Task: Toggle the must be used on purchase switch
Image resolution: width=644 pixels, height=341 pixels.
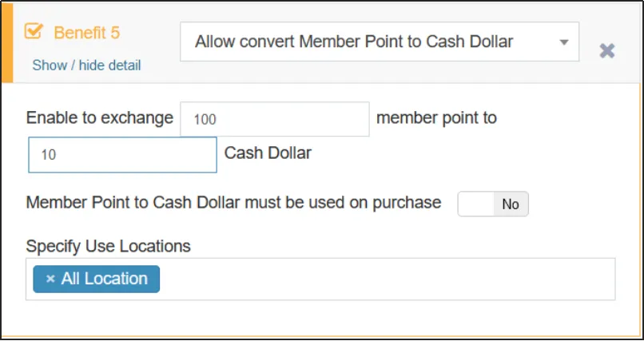Action: pyautogui.click(x=492, y=204)
